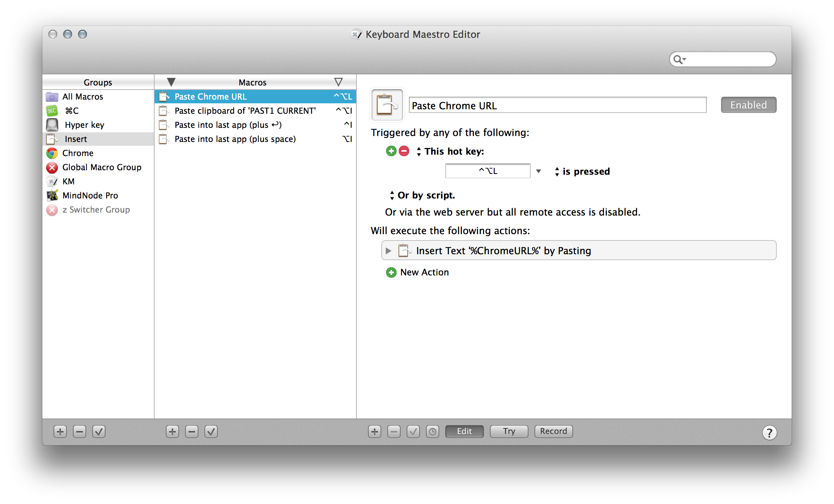Click the Record button
The image size is (834, 504).
(553, 432)
